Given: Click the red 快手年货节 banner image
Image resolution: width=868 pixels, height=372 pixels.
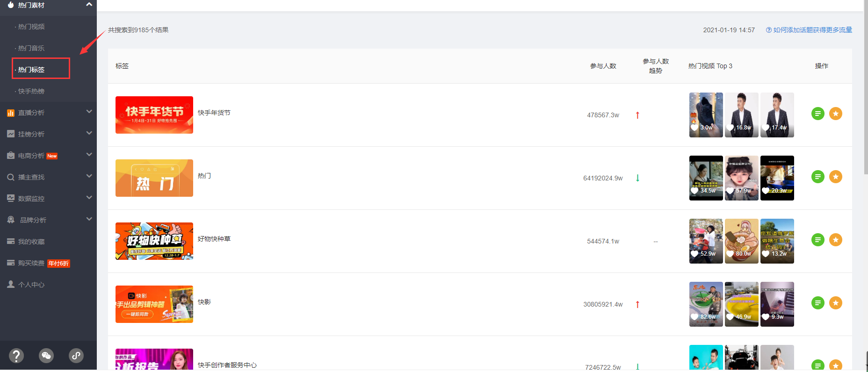Looking at the screenshot, I should coord(154,115).
